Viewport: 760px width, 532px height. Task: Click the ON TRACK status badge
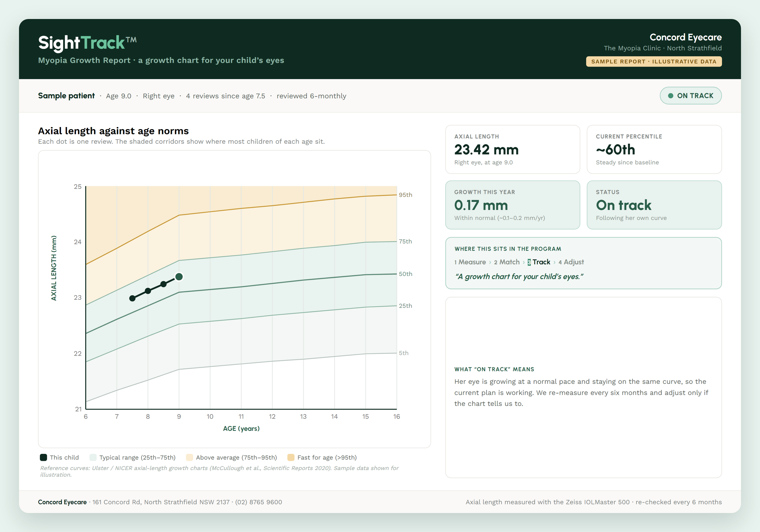pos(690,96)
